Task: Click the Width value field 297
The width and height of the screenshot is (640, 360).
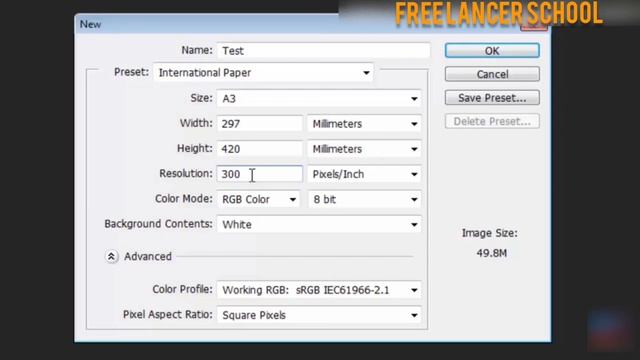Action: [260, 124]
